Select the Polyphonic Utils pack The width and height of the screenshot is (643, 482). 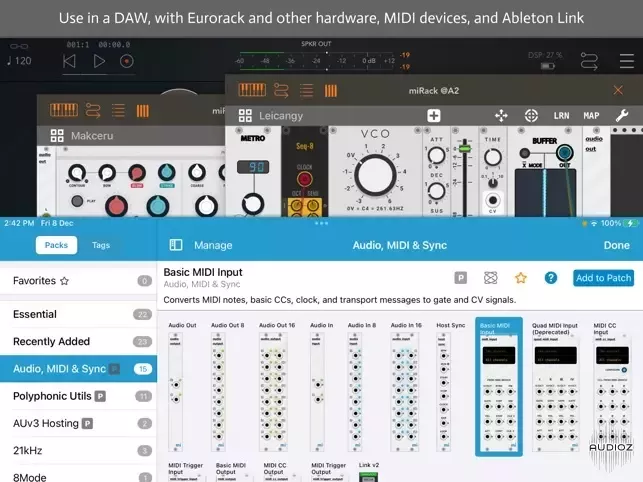(78, 396)
